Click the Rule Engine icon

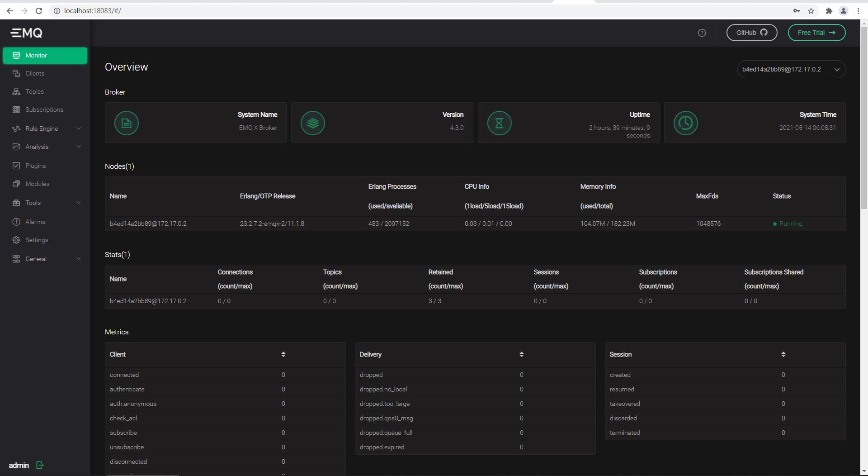[x=16, y=129]
